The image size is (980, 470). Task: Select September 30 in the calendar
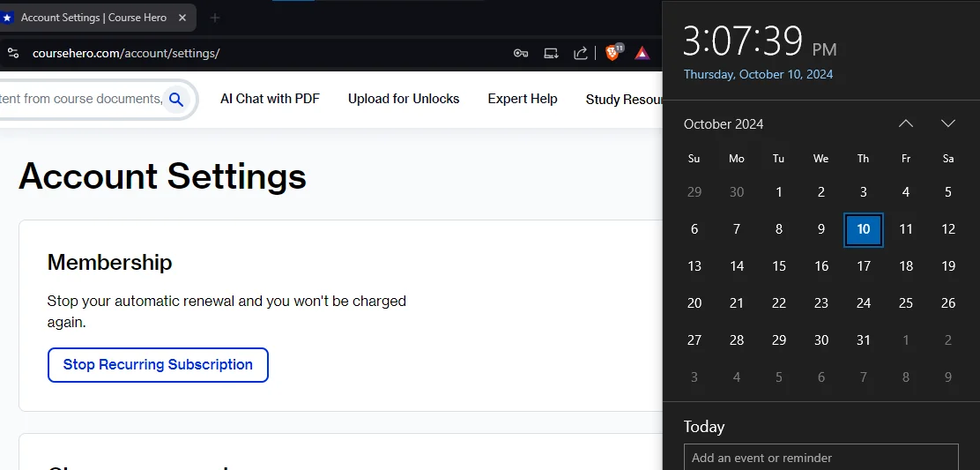[x=736, y=192]
